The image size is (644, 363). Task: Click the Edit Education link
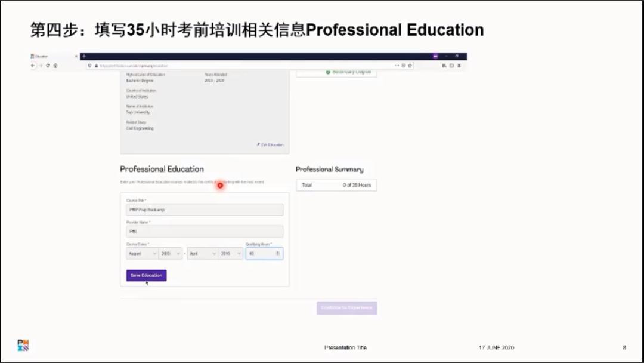coord(268,144)
